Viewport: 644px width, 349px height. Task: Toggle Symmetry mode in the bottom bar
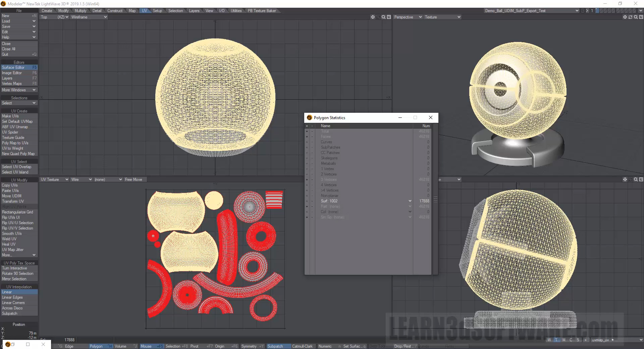click(x=249, y=346)
